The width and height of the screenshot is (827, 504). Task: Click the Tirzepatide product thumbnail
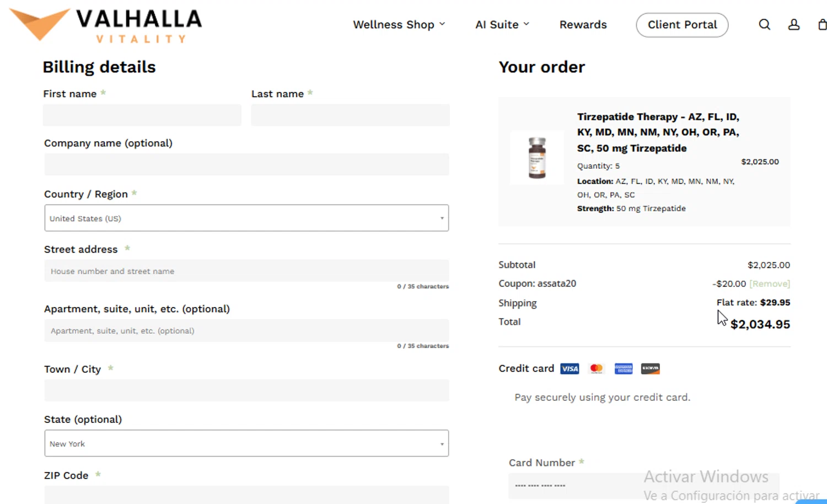[x=537, y=158]
